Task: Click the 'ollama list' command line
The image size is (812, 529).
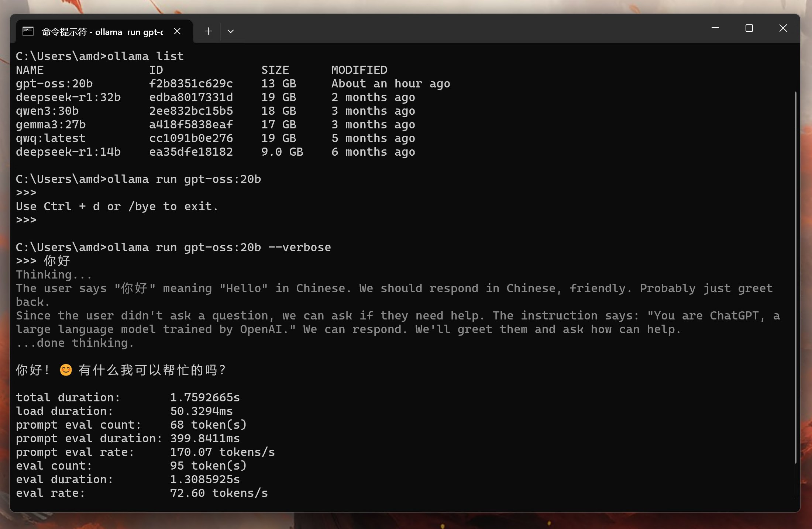Action: click(x=100, y=56)
